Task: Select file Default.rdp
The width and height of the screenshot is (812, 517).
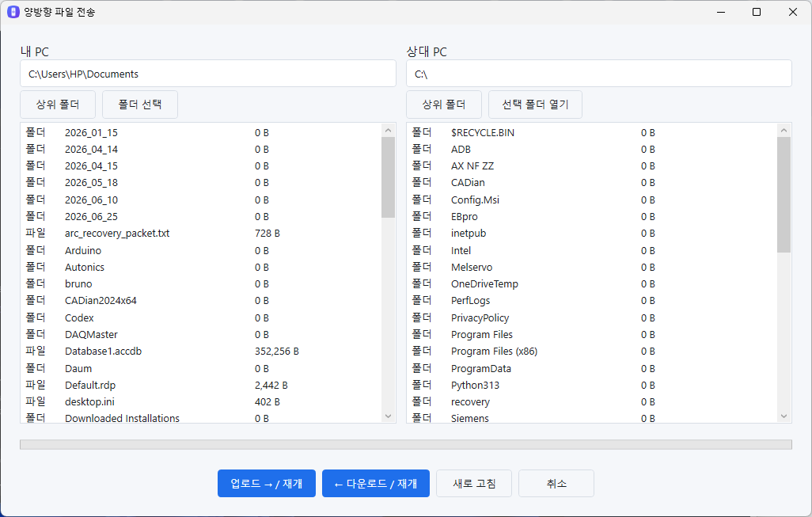Action: coord(200,385)
